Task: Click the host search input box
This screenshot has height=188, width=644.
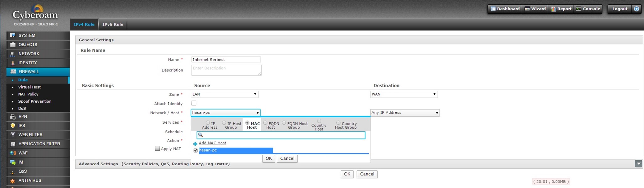Action: tap(281, 135)
